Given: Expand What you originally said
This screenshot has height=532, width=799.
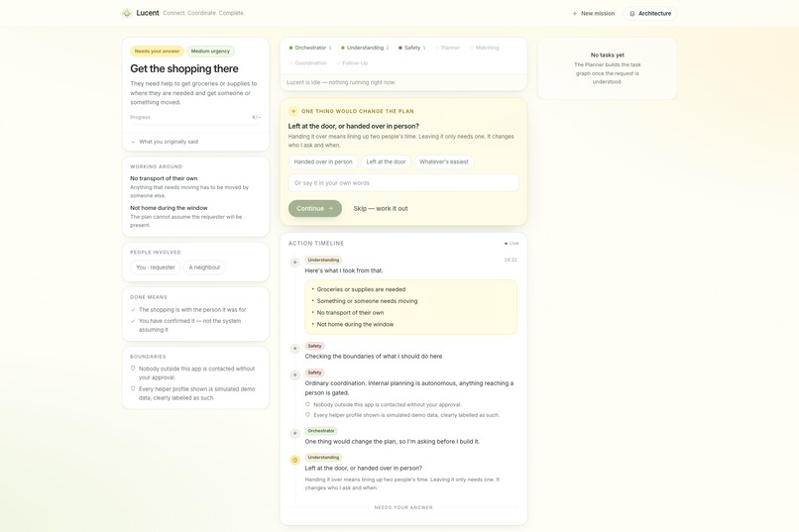Looking at the screenshot, I should 195,142.
